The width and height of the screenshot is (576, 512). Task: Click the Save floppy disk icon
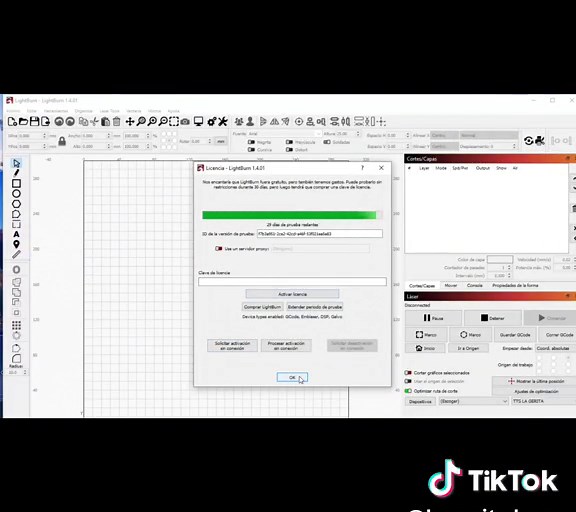point(34,122)
